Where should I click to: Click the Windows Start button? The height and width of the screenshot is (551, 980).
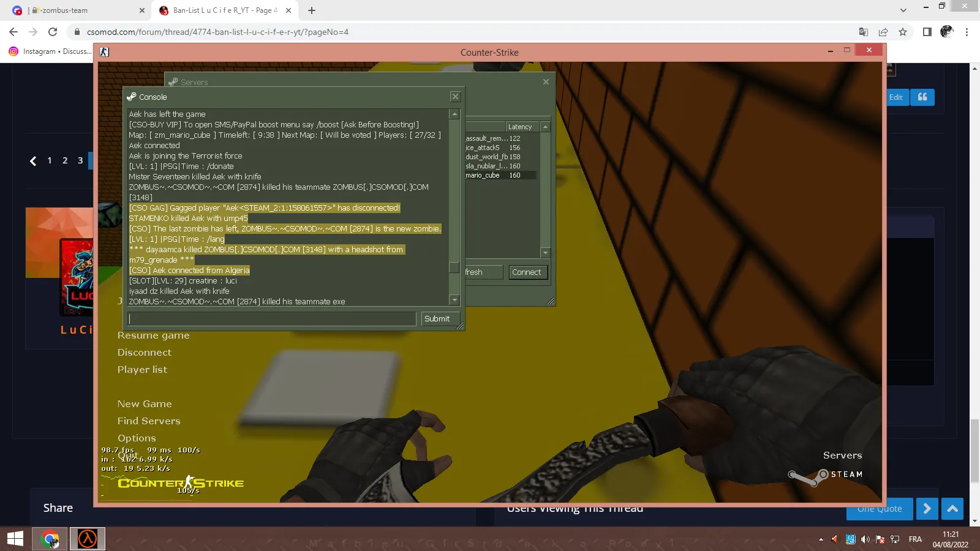[15, 539]
